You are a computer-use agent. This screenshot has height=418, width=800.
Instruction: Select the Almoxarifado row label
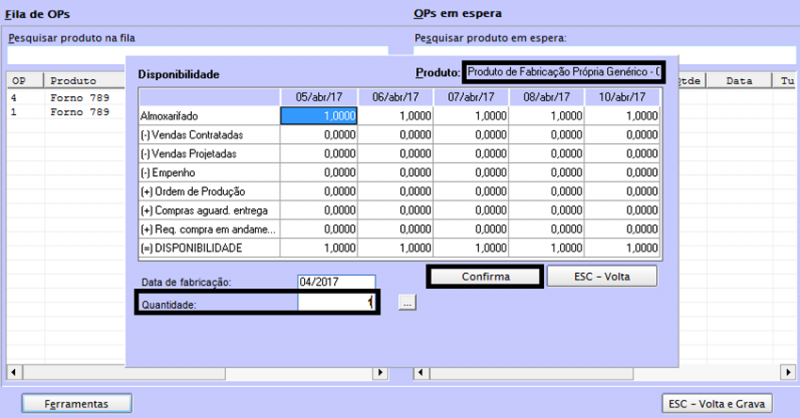tap(209, 116)
